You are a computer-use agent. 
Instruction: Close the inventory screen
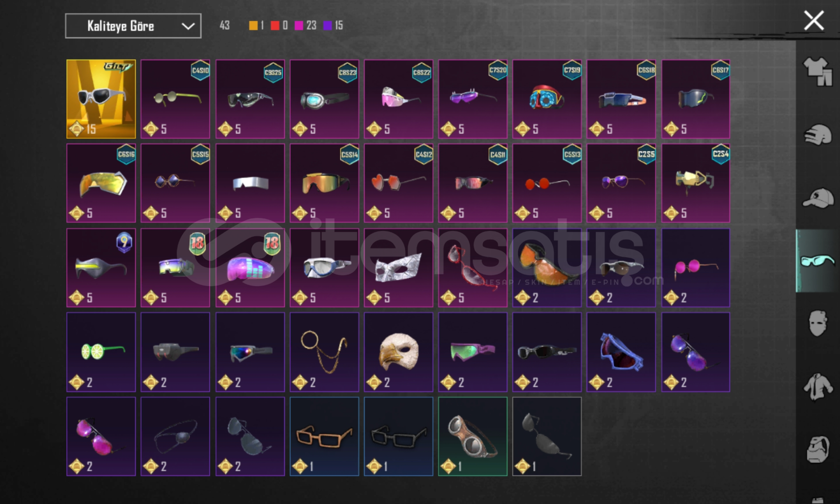click(x=814, y=21)
